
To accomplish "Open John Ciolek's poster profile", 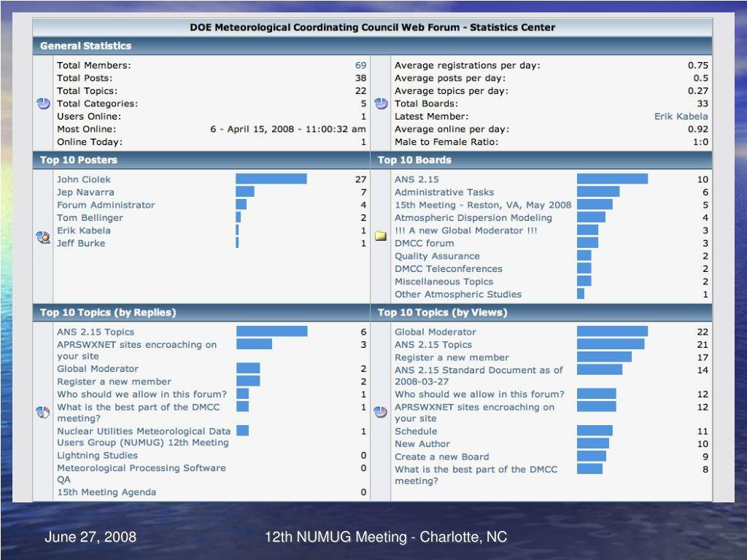I will click(84, 179).
